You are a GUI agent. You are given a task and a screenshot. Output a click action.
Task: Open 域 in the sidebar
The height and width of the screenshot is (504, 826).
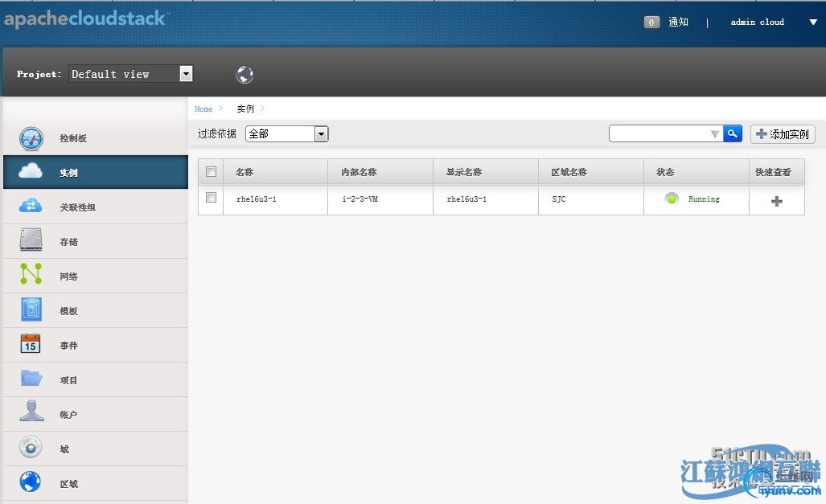[x=96, y=449]
